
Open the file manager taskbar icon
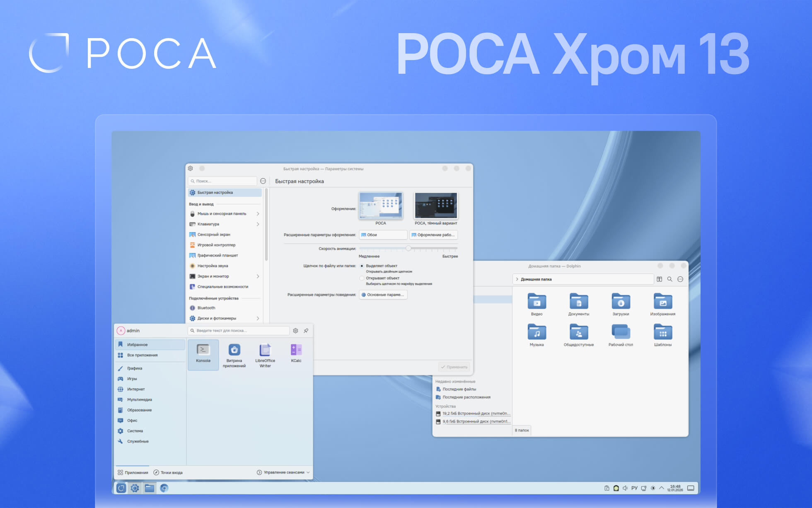coord(150,488)
